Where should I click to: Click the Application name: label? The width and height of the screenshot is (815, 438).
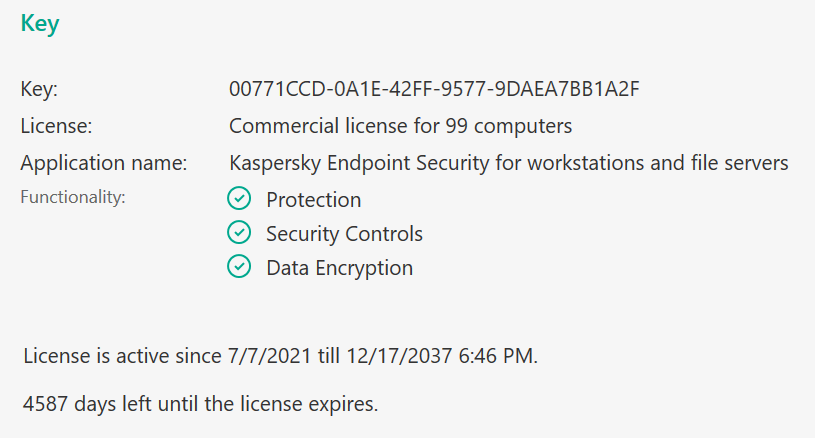pyautogui.click(x=103, y=163)
